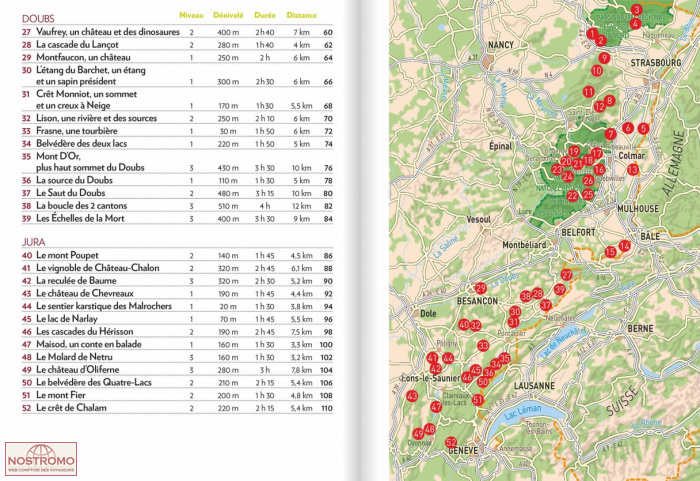The height and width of the screenshot is (481, 700).
Task: Select row 'Vaufrey, un château et des dinosaures'
Action: point(177,32)
